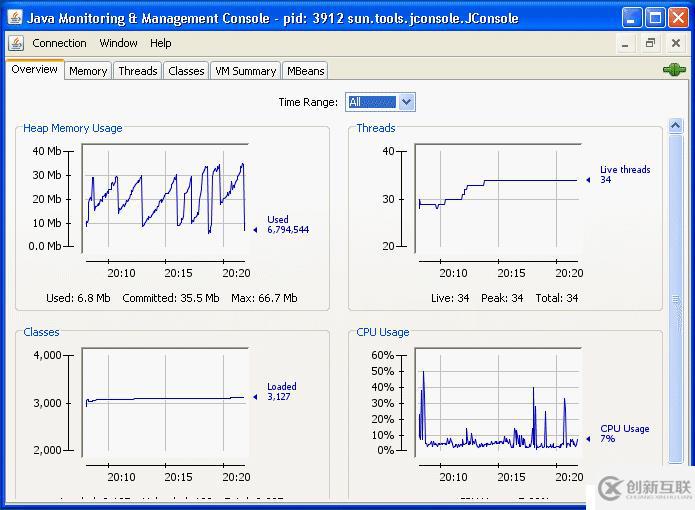Go to the Classes tab
695x510 pixels.
point(186,71)
